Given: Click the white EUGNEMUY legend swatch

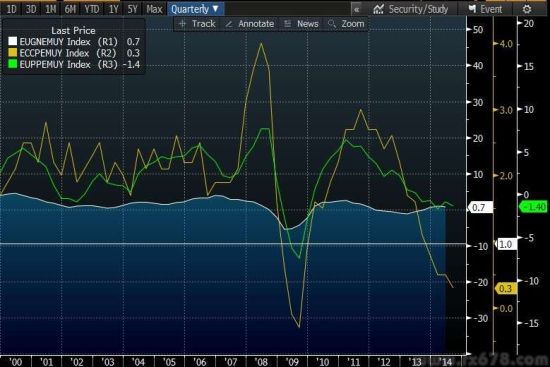Looking at the screenshot, I should (x=12, y=41).
